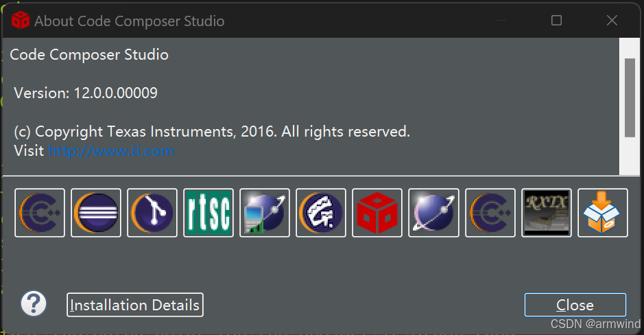Visit the http://www.ti.com link
The height and width of the screenshot is (335, 644).
111,151
